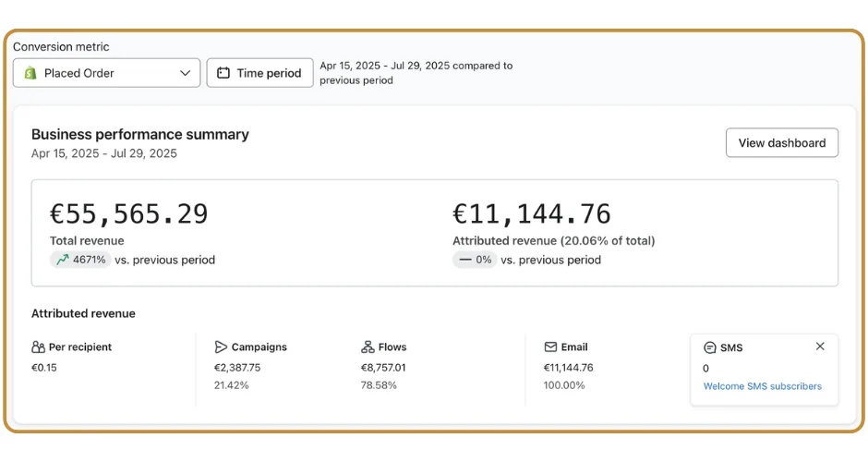Open the Placed Order conversion metric selector
This screenshot has width=868, height=462.
[x=106, y=73]
